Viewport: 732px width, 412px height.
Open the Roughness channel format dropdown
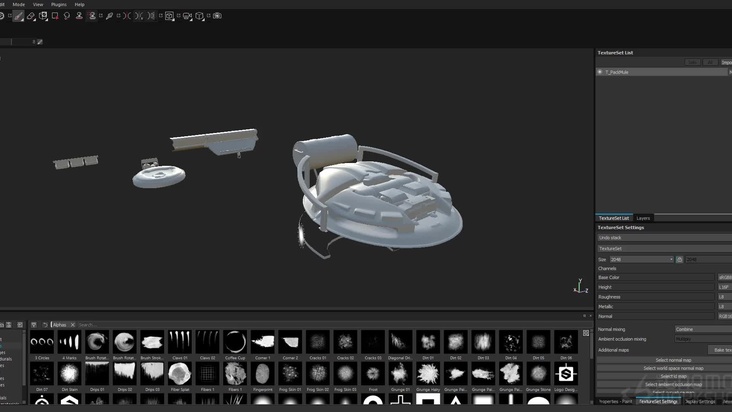[x=725, y=297]
